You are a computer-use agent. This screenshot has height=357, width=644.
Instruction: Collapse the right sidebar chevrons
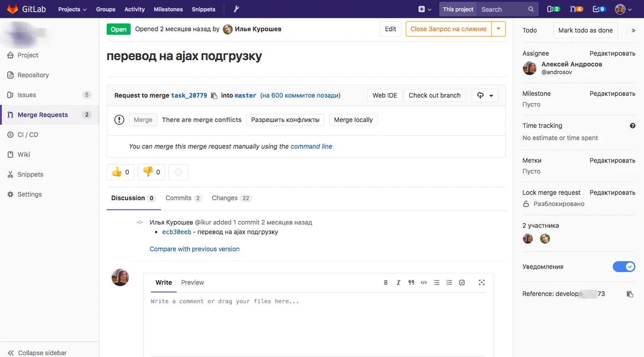[633, 30]
